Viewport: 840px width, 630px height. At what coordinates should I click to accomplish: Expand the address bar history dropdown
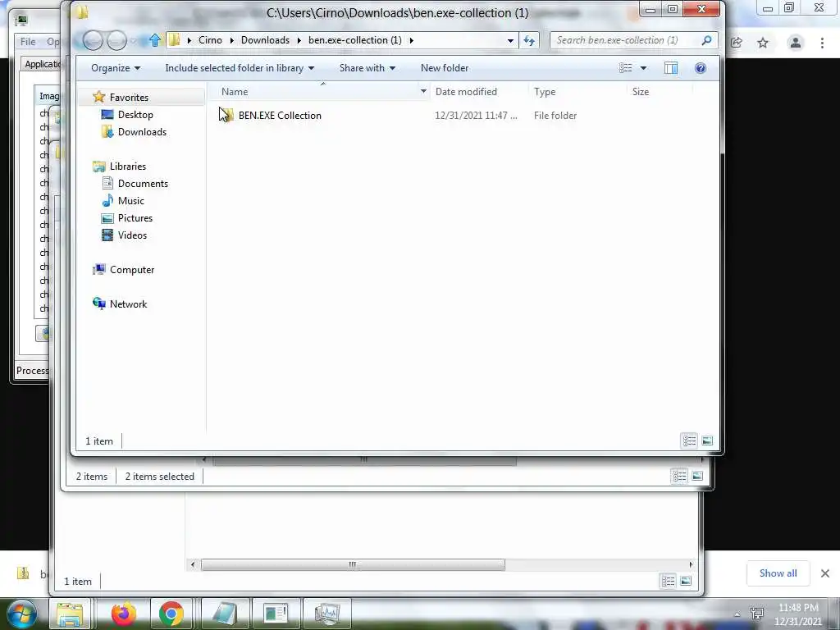click(x=510, y=40)
